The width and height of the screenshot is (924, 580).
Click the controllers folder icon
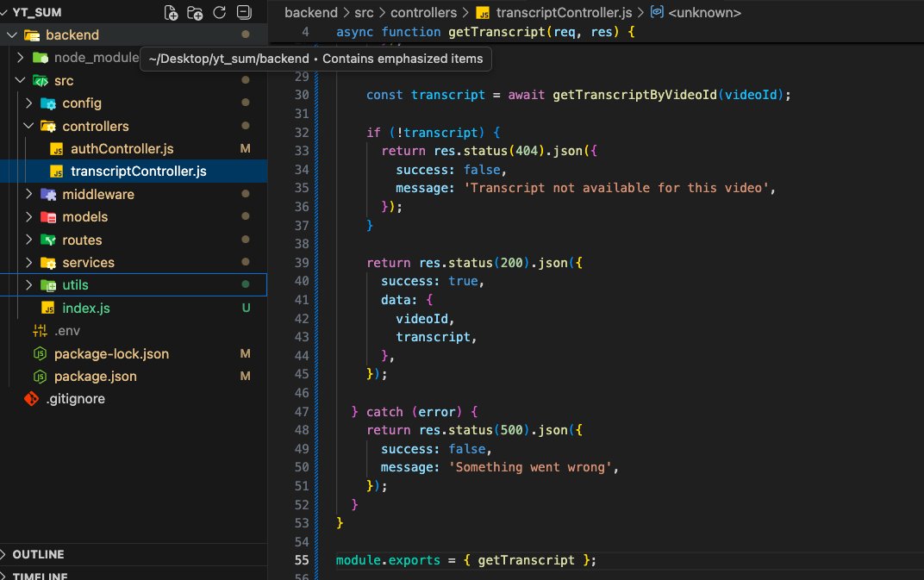point(48,126)
